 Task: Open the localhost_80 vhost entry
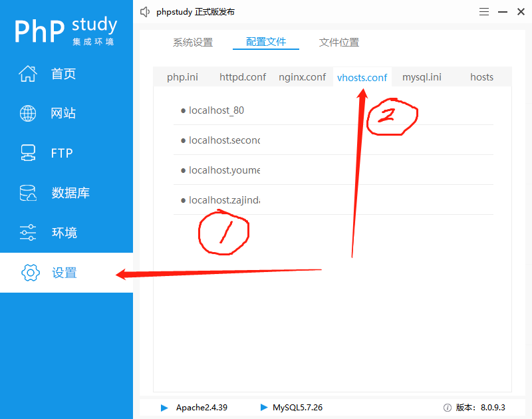click(216, 110)
